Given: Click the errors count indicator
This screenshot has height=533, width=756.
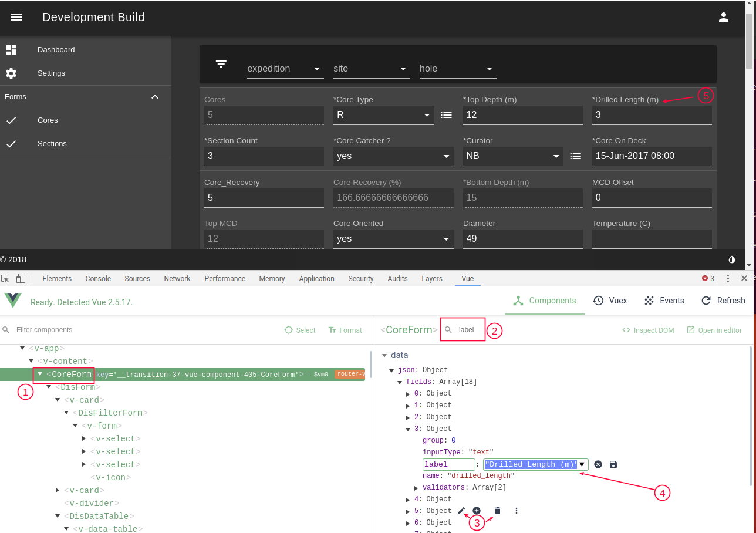Looking at the screenshot, I should pos(708,278).
